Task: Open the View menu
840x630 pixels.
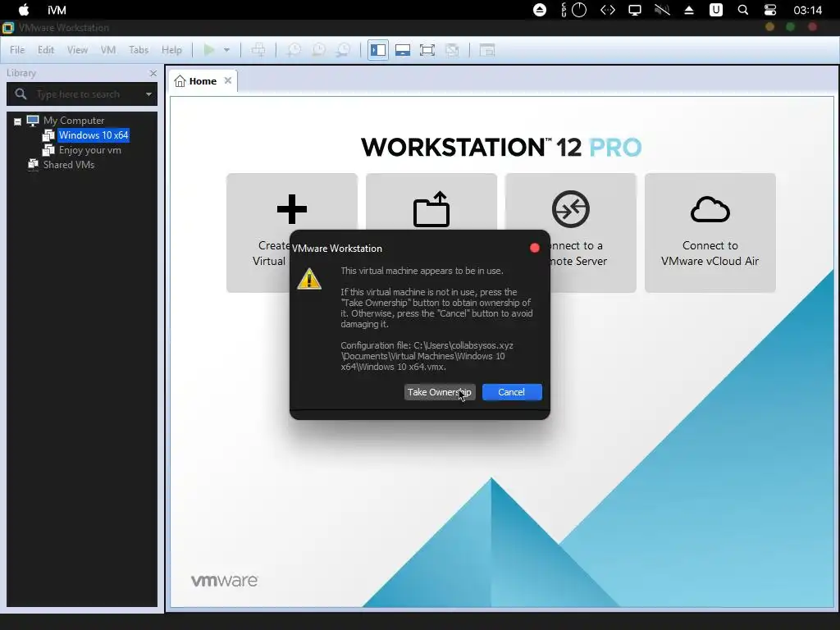Action: (x=77, y=50)
